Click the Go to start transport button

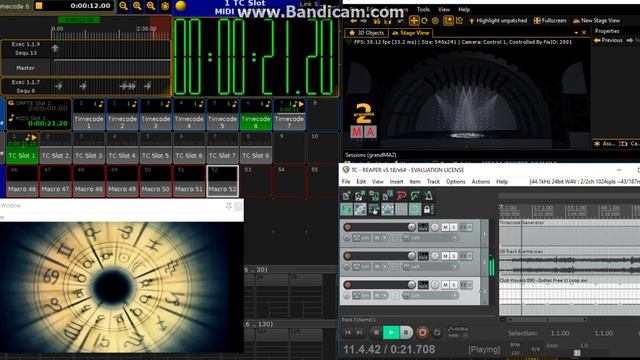[x=348, y=333]
